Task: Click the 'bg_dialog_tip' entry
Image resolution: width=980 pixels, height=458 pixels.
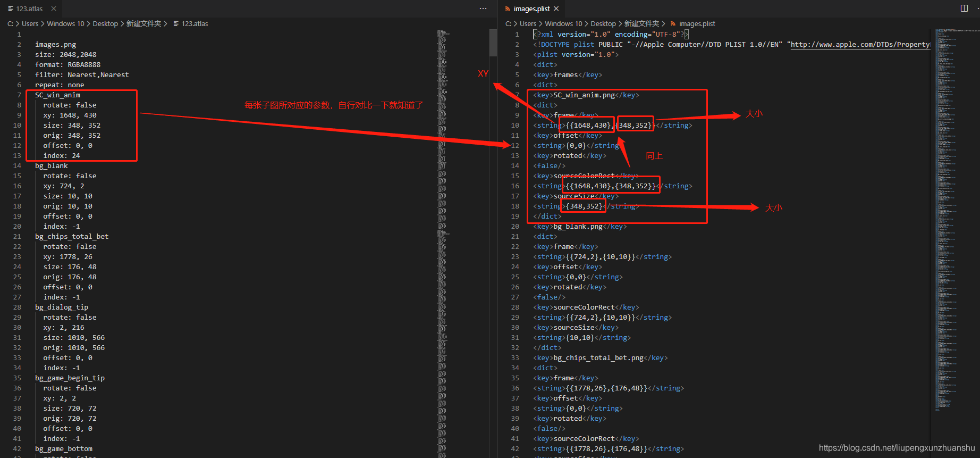Action: (x=62, y=307)
